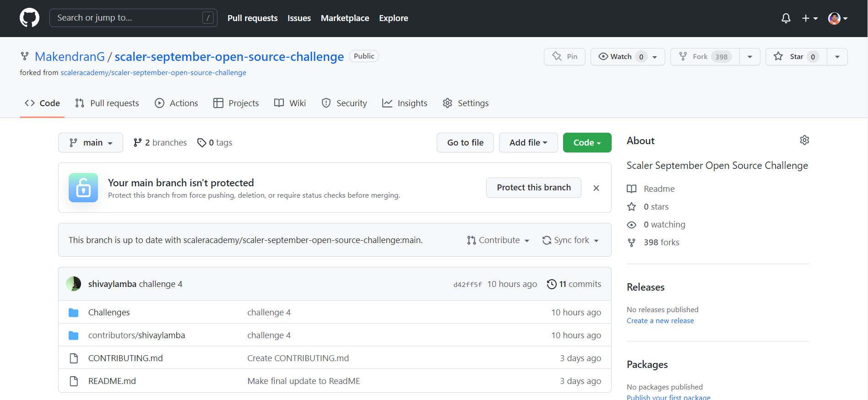Go to GitHub home via Octocat logo

pyautogui.click(x=29, y=18)
